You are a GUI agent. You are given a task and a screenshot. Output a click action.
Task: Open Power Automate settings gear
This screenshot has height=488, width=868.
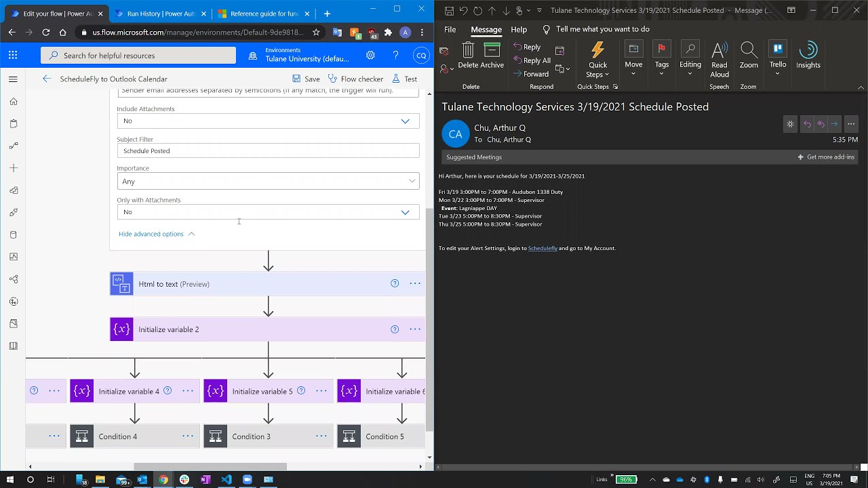pos(370,56)
